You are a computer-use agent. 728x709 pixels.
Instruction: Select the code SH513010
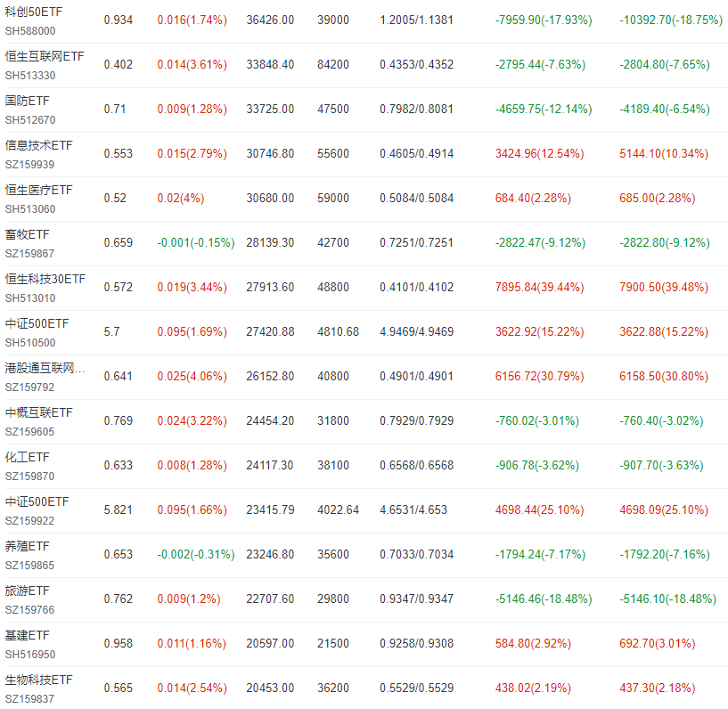(30, 298)
